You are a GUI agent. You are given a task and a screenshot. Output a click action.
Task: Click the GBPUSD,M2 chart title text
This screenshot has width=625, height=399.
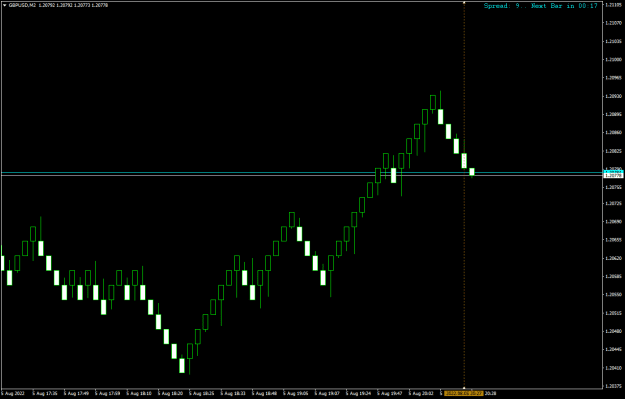[x=22, y=6]
